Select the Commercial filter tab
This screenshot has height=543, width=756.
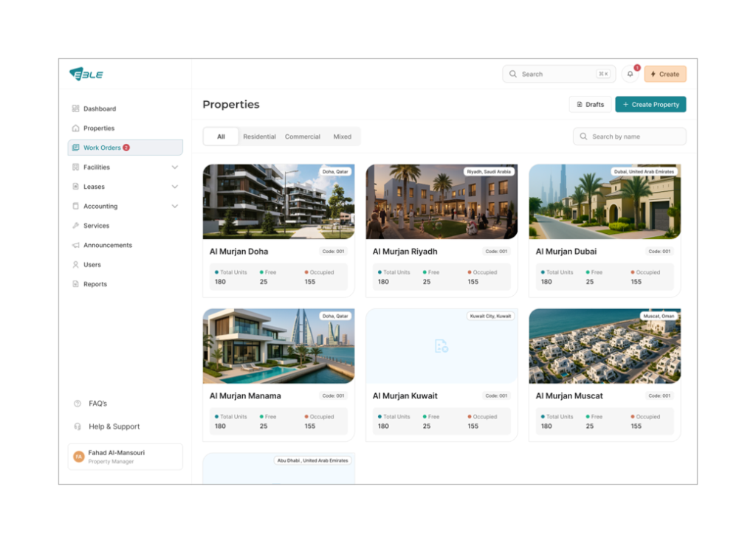coord(303,136)
